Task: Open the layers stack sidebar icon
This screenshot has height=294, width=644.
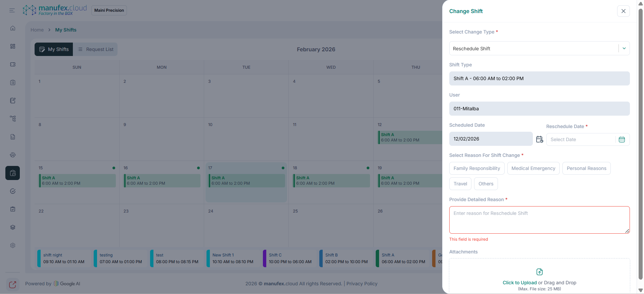Action: pyautogui.click(x=13, y=227)
